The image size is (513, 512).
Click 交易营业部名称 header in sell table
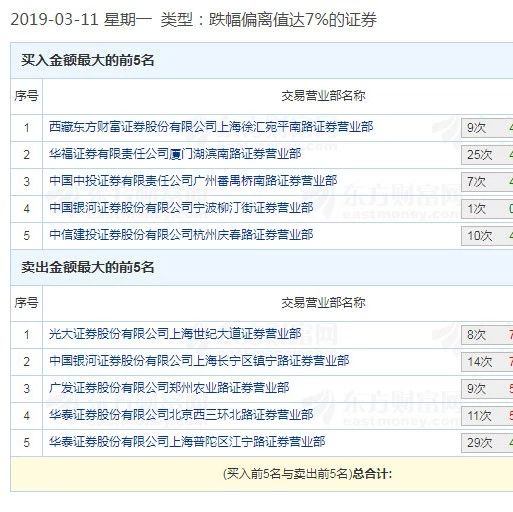pos(323,303)
